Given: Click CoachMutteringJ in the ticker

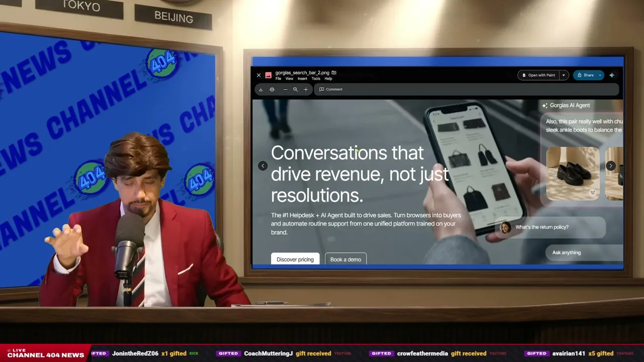Looking at the screenshot, I should tap(268, 353).
